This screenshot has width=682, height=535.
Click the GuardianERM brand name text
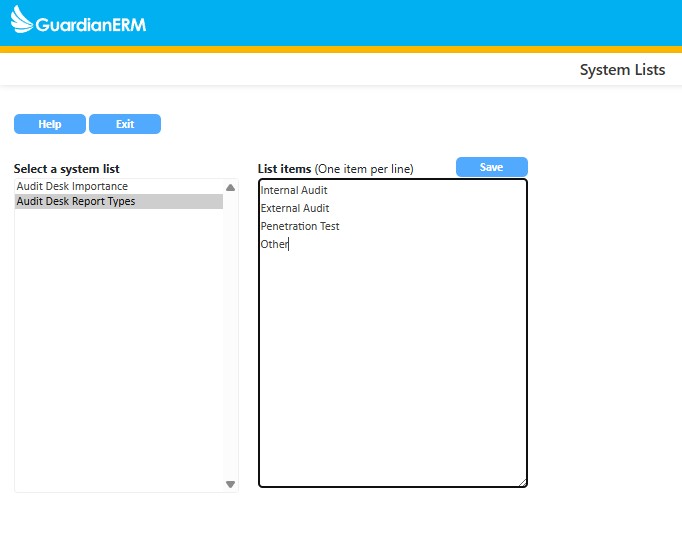(x=91, y=24)
